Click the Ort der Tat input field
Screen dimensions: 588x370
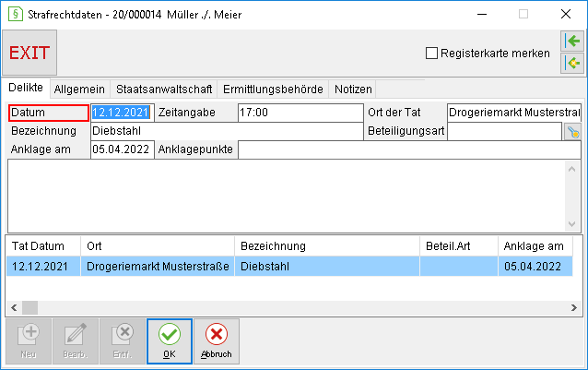[514, 113]
